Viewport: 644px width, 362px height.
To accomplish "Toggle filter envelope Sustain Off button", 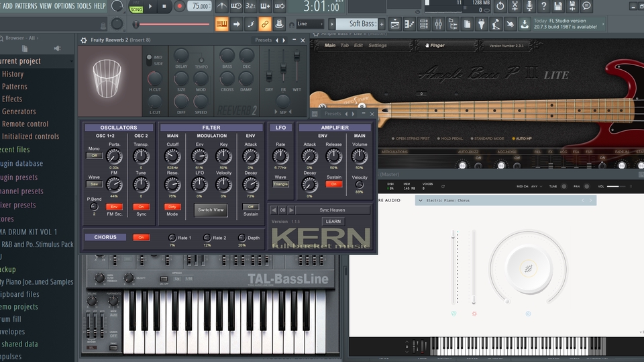I will 250,206.
